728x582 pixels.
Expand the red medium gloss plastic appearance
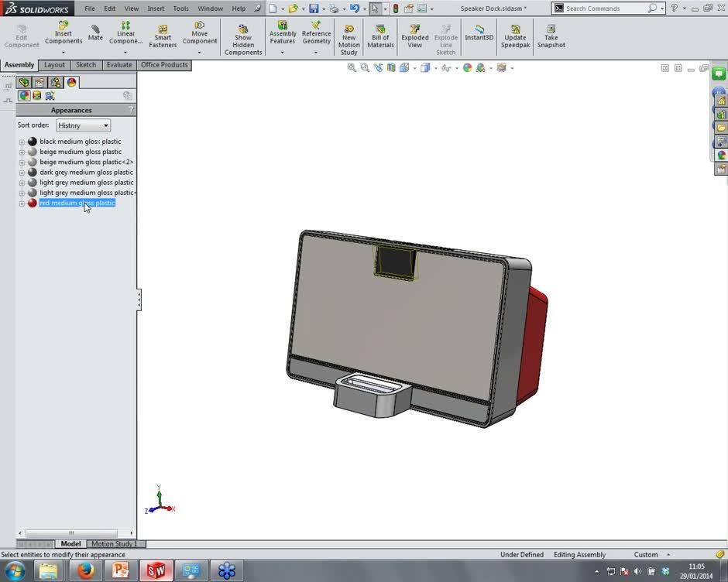coord(22,203)
